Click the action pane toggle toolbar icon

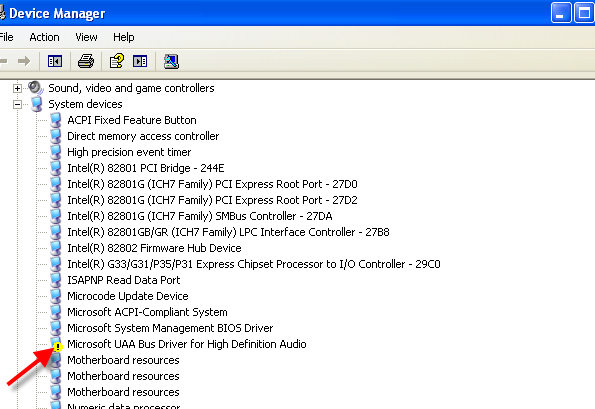pos(140,61)
